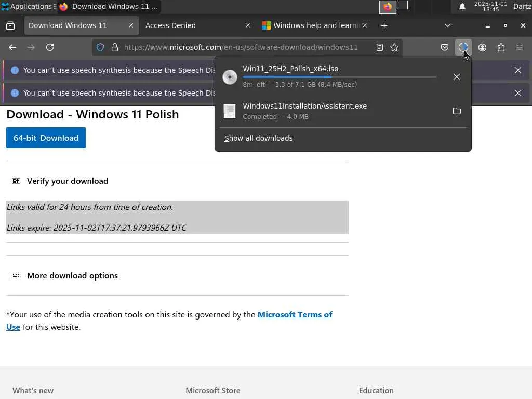Open the Microsoft Terms of Use link
Screen dimensions: 532x399
click(x=295, y=315)
